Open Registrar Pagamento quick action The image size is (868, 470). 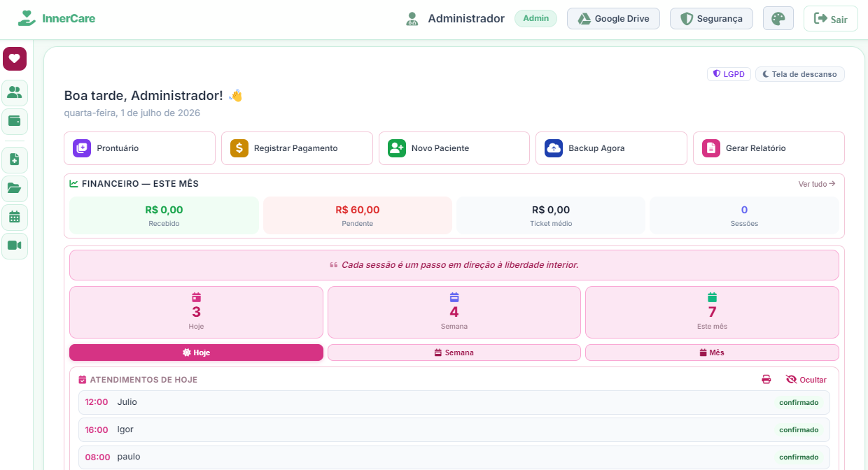pos(297,148)
